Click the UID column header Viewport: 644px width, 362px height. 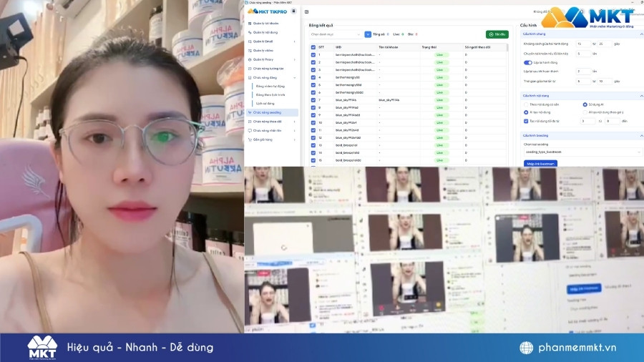(x=338, y=47)
